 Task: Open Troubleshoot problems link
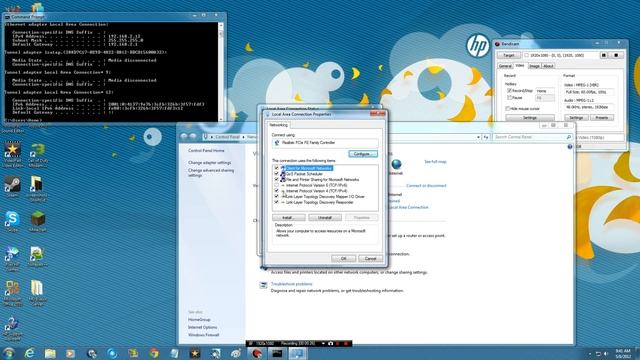291,284
